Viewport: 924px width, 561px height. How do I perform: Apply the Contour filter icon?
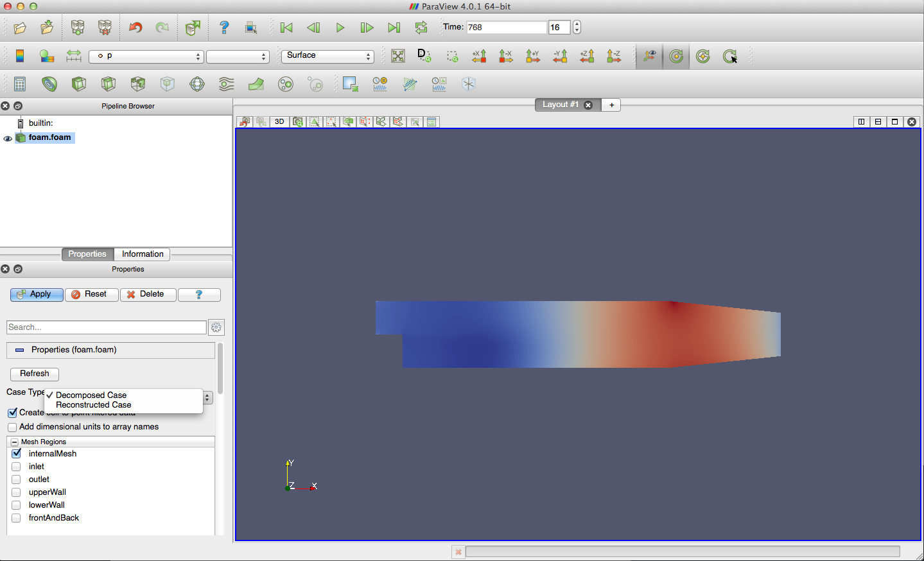[49, 84]
